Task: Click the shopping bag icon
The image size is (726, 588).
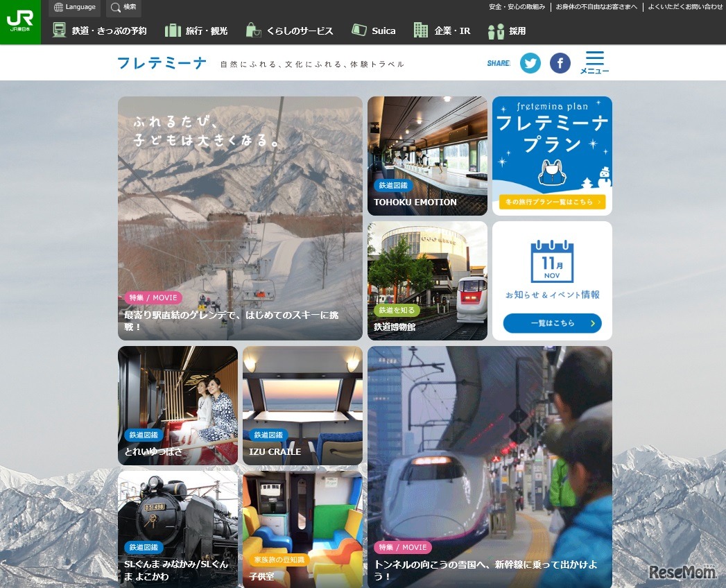Action: click(x=253, y=30)
